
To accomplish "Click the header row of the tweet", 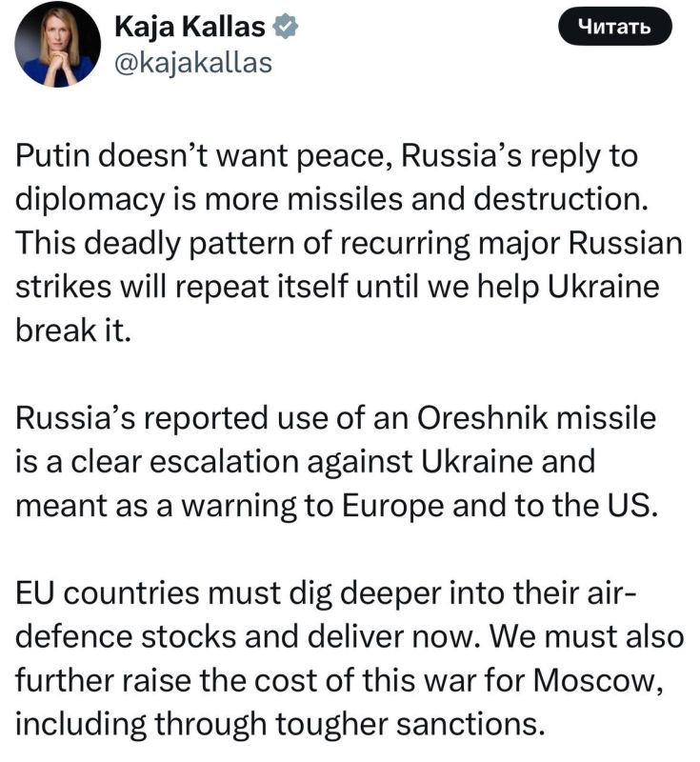I will click(286, 43).
